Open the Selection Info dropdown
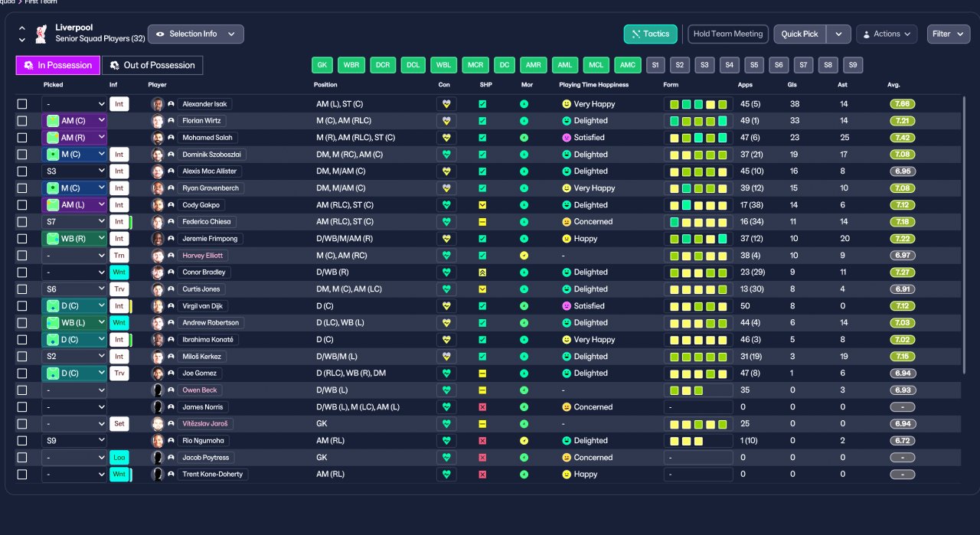Viewport: 980px width, 535px height. click(x=196, y=34)
